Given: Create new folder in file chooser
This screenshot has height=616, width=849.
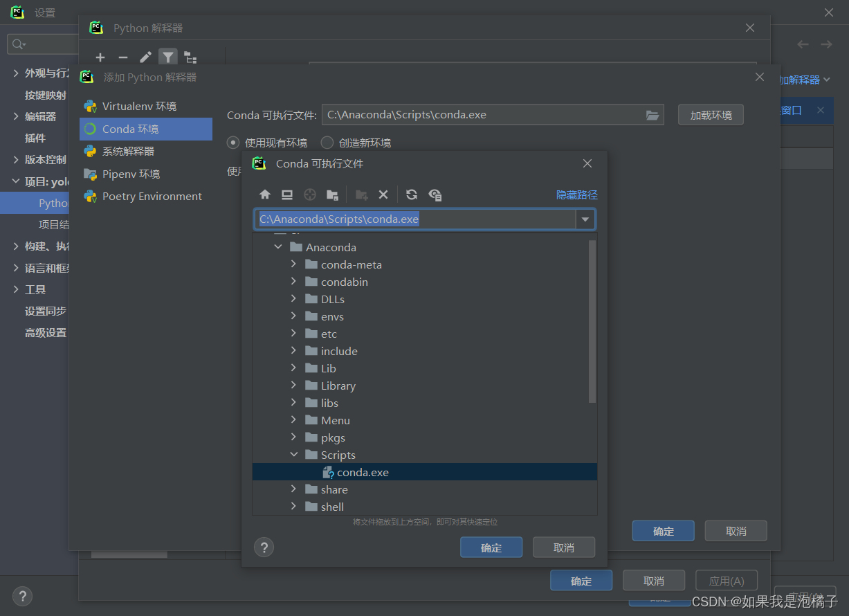Looking at the screenshot, I should tap(361, 195).
